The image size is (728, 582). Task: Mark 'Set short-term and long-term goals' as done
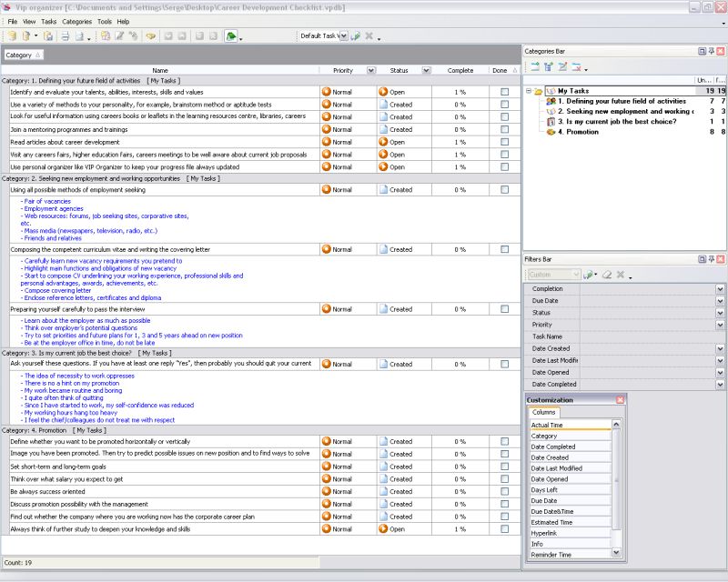(505, 467)
